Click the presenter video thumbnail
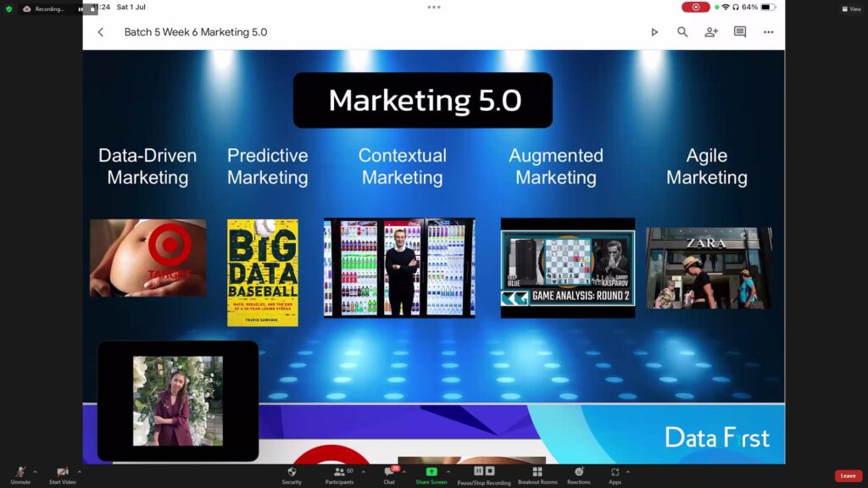 point(178,401)
